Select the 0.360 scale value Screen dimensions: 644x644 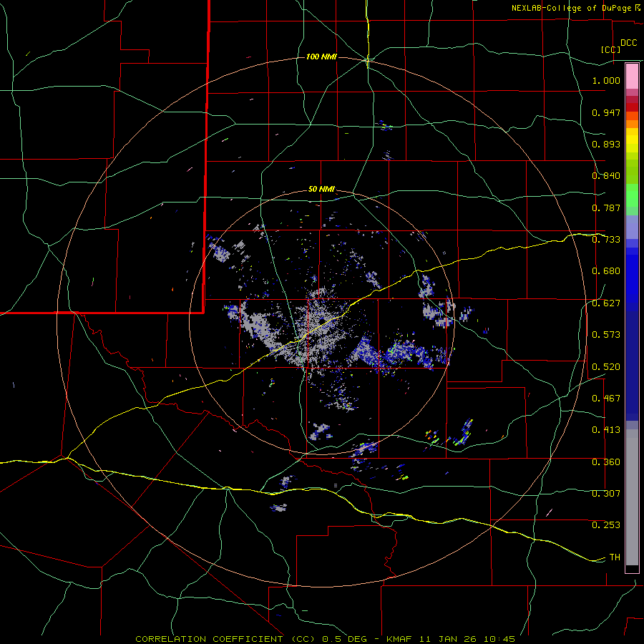(x=606, y=462)
